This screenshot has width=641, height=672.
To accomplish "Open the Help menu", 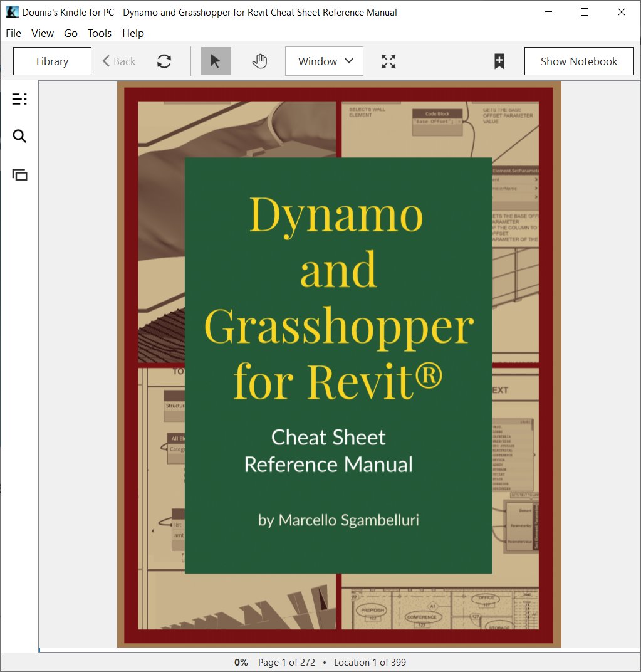I will tap(133, 33).
